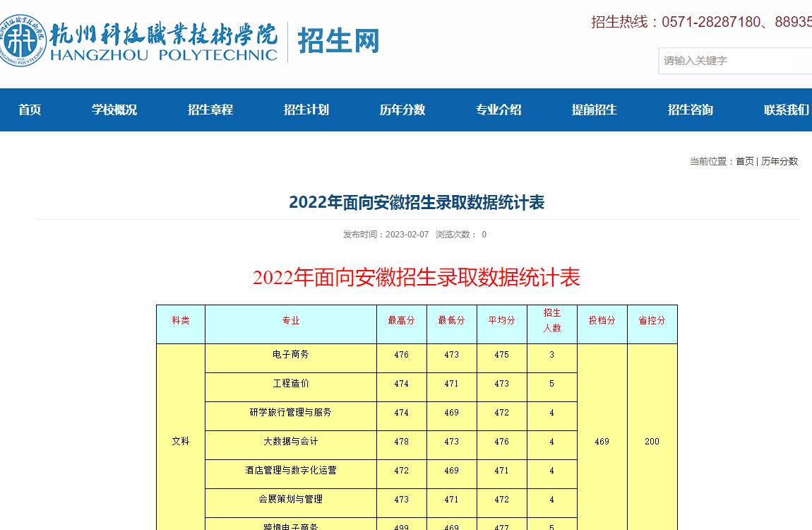
Task: Click the Hangzhou Polytechnic round logo emblem
Action: click(22, 40)
